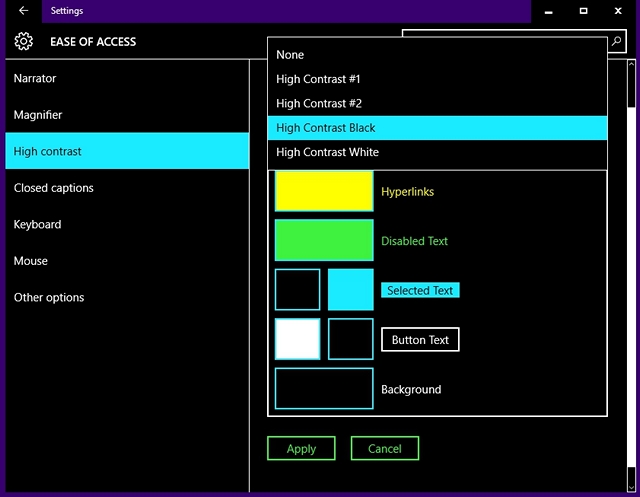Click the Background color swatch
This screenshot has width=640, height=497.
[324, 388]
